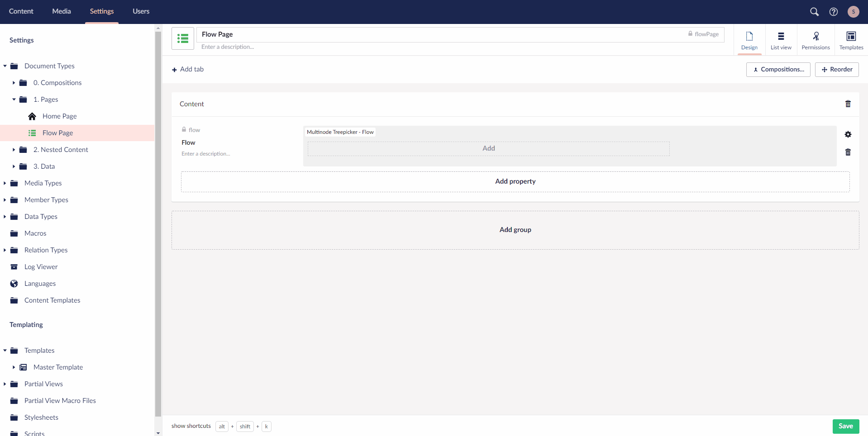
Task: Expand the Media Types tree node
Action: 5,183
